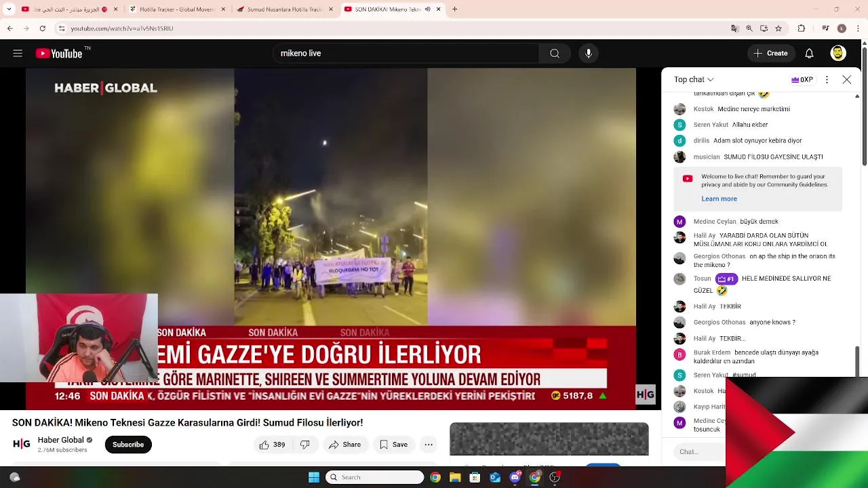Screen dimensions: 868x488
Task: Click the Haber Global channel avatar
Action: [22, 444]
